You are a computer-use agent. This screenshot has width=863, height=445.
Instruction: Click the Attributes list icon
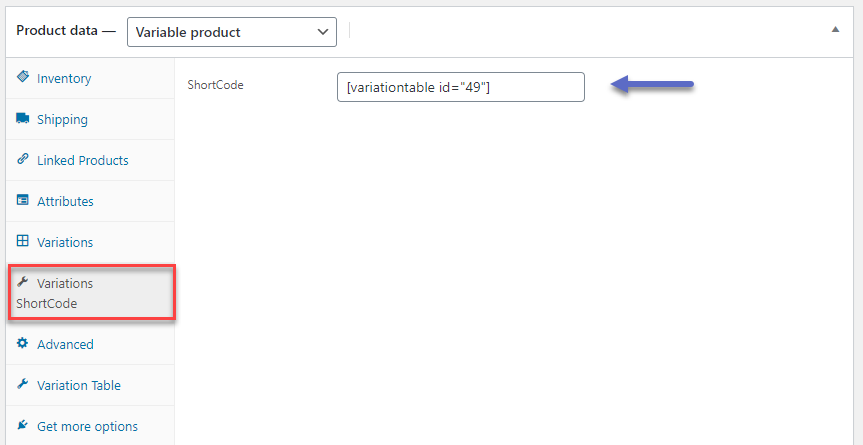pyautogui.click(x=23, y=200)
